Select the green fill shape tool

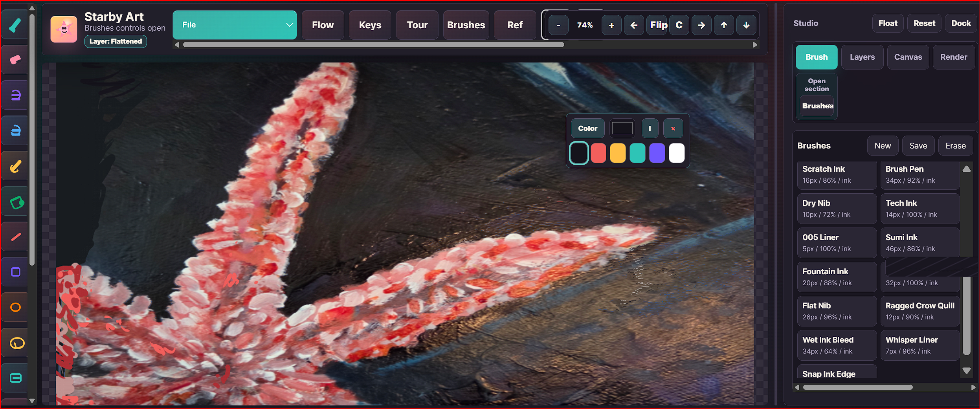pyautogui.click(x=15, y=201)
